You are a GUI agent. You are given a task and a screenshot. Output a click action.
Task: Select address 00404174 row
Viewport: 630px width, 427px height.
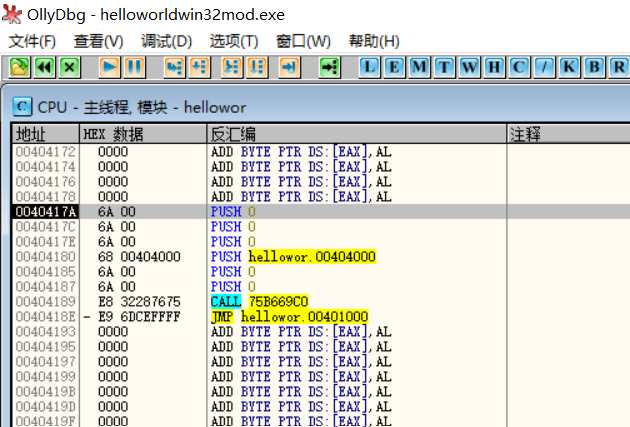click(x=321, y=167)
